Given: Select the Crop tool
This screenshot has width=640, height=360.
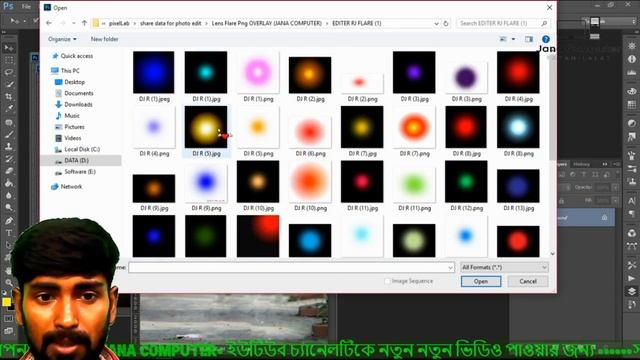Looking at the screenshot, I should point(9,97).
